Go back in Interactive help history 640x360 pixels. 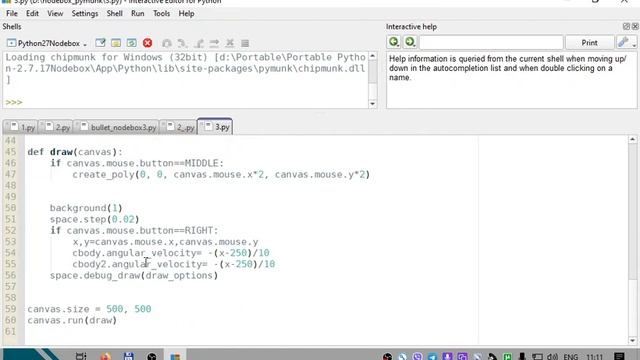[x=394, y=42]
